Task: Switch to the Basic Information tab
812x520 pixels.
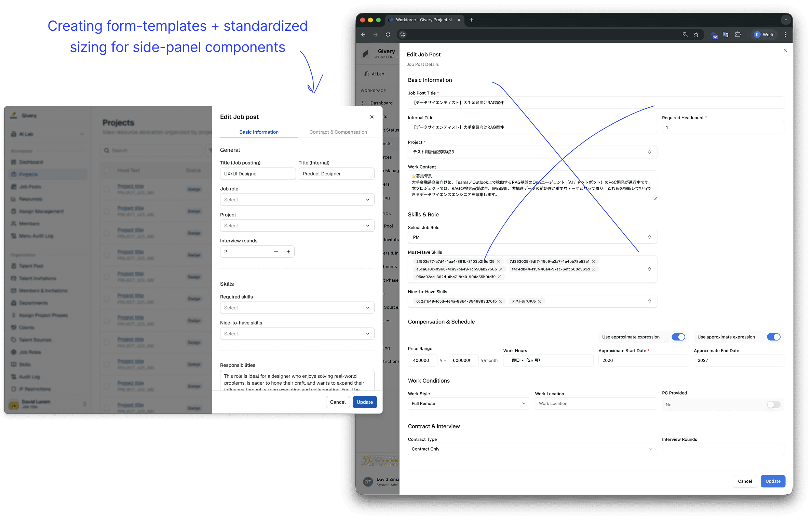Action: (x=259, y=132)
